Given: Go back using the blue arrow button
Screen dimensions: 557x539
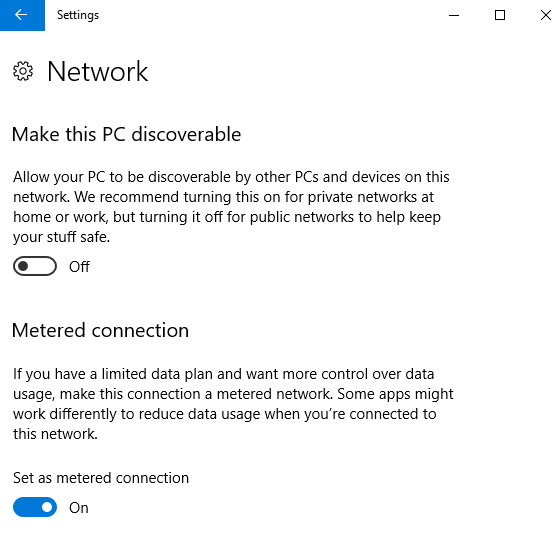Looking at the screenshot, I should [x=22, y=15].
